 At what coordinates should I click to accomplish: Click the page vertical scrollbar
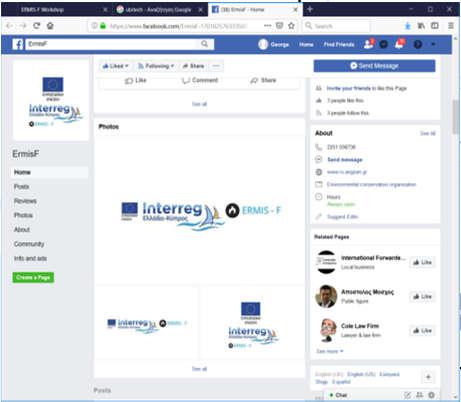click(456, 117)
